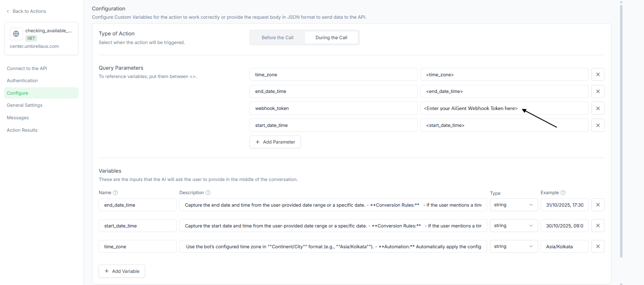Remove the end_date_time variable row

[x=598, y=205]
